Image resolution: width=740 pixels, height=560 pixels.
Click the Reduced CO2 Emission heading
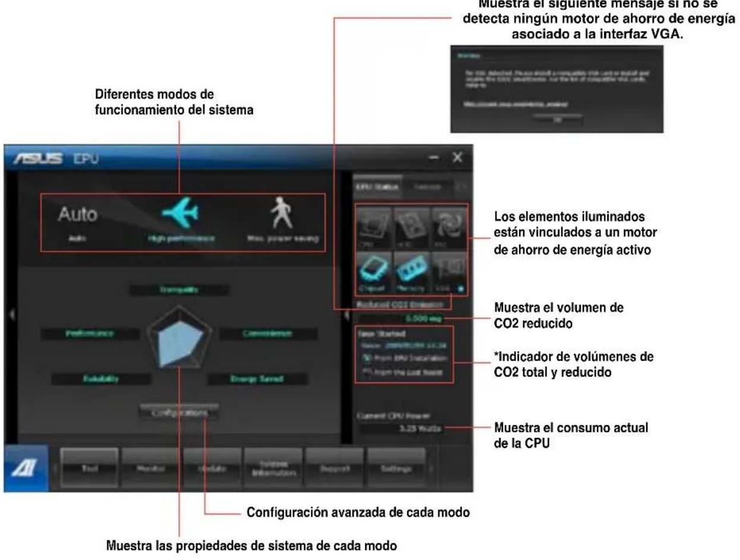[x=399, y=304]
